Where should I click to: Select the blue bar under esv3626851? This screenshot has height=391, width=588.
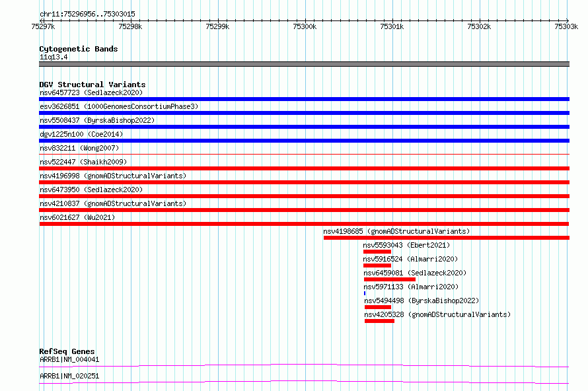point(304,113)
